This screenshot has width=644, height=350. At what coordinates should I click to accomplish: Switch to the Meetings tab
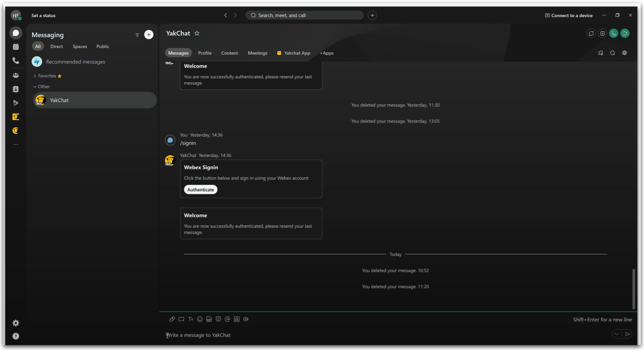(257, 53)
